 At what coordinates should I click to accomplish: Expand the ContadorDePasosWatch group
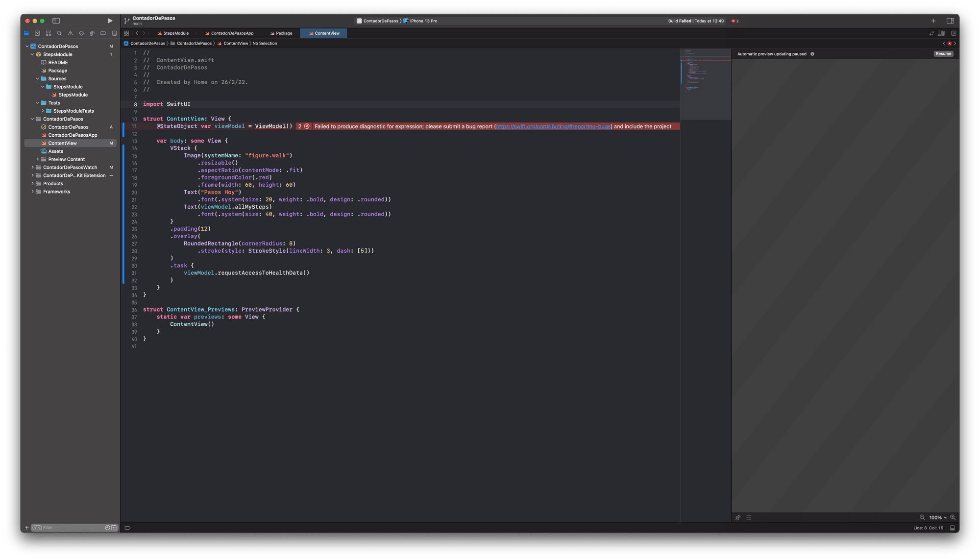click(x=32, y=168)
